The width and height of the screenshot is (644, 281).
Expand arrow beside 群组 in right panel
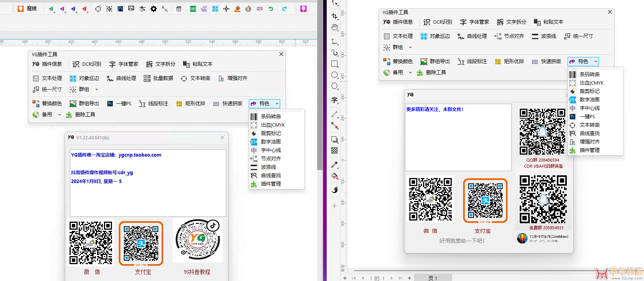click(x=410, y=47)
